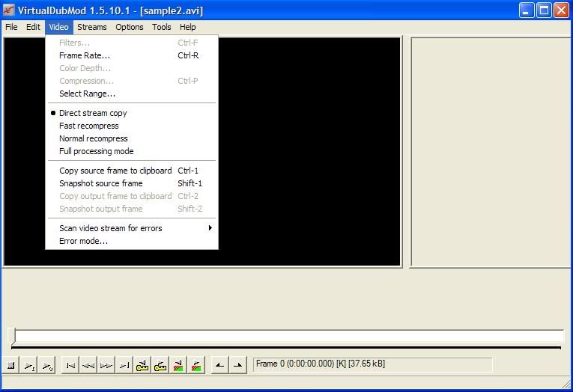Open Frame Rate settings
This screenshot has height=392, width=573.
[132, 55]
